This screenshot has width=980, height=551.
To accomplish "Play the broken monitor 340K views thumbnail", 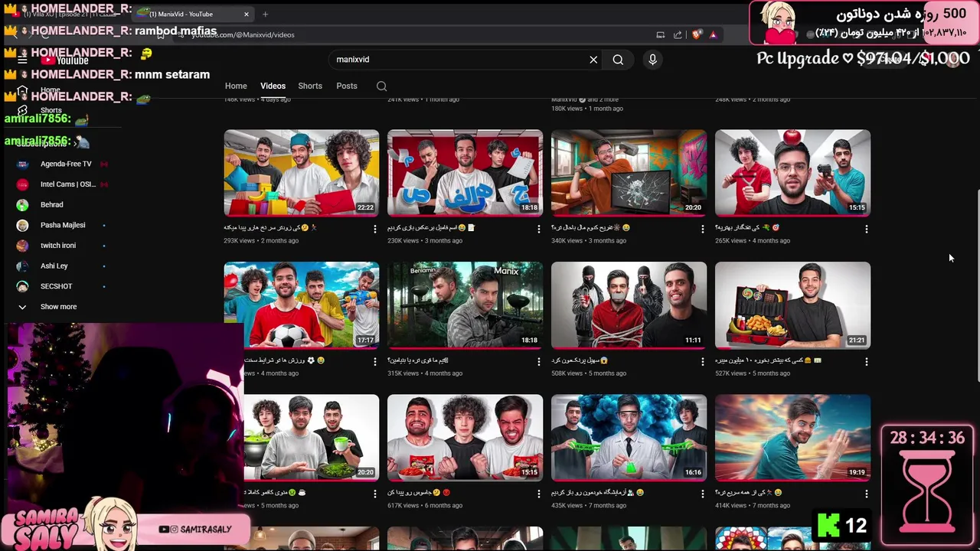I will 629,173.
